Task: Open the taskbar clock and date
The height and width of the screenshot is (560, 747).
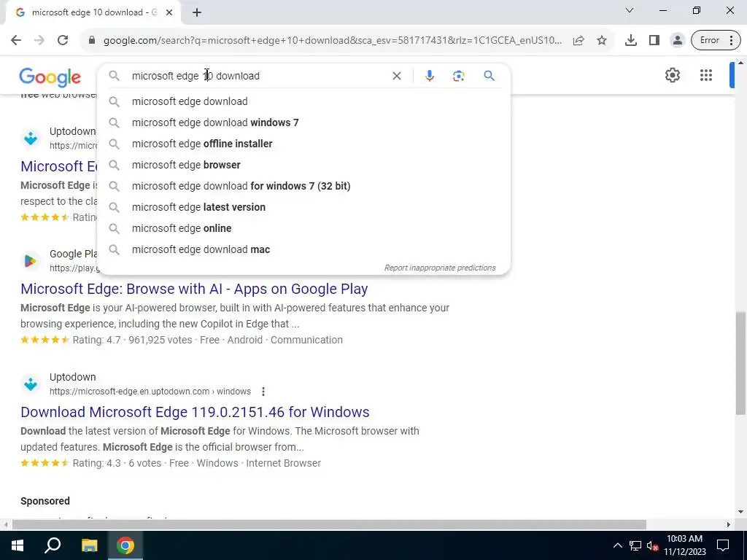Action: point(684,545)
